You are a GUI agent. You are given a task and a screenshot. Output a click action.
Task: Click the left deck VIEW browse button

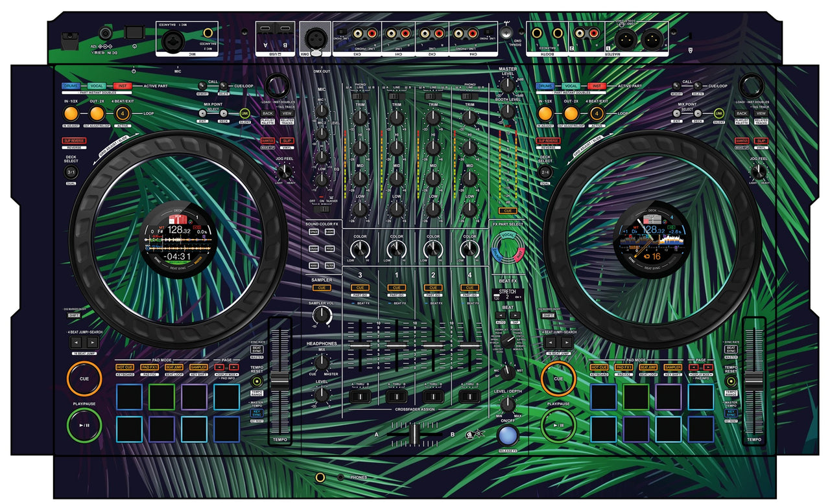pyautogui.click(x=287, y=113)
